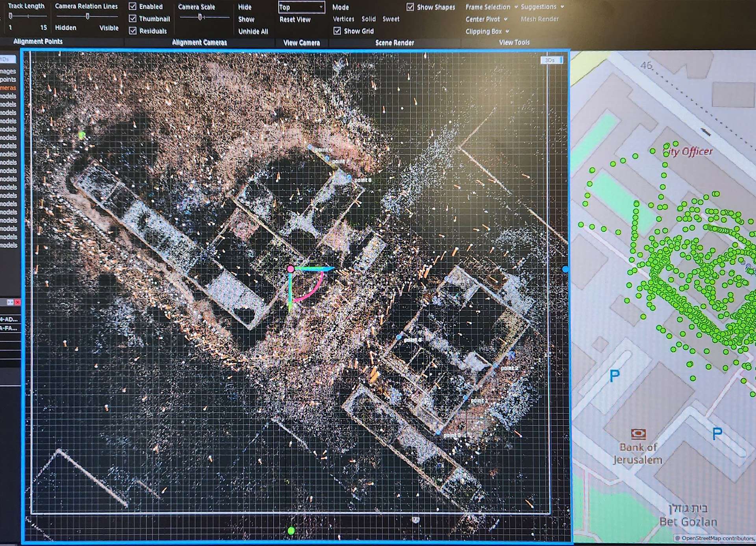Adjust the Camera Scale slider handle
756x546 pixels.
click(x=200, y=17)
